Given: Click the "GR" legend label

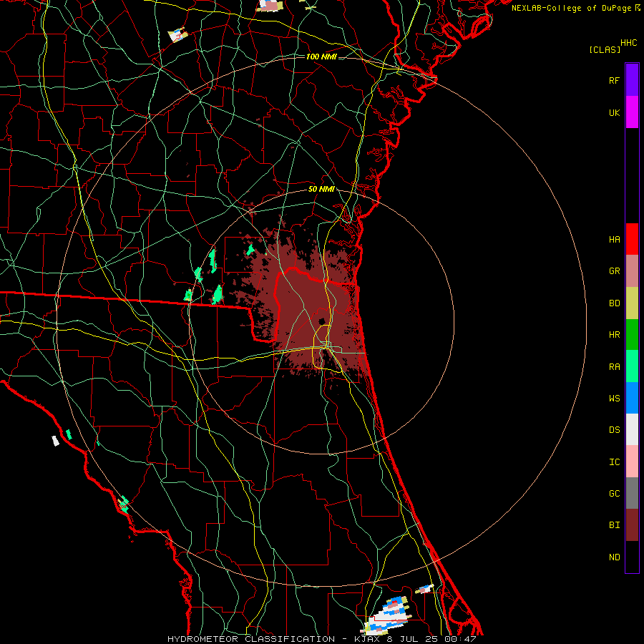Looking at the screenshot, I should [x=614, y=271].
